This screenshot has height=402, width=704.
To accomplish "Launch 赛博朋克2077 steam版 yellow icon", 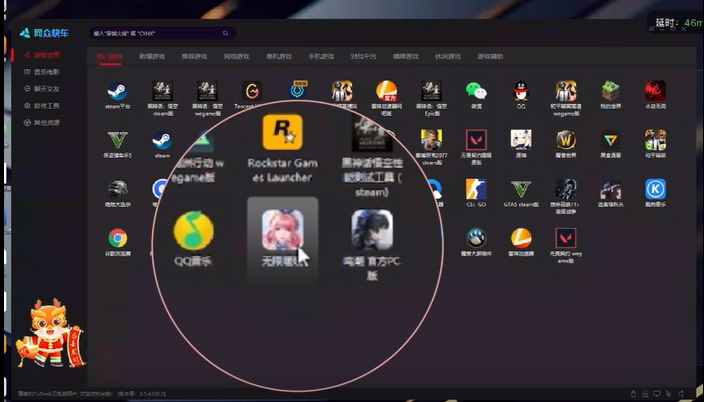I will [x=431, y=140].
